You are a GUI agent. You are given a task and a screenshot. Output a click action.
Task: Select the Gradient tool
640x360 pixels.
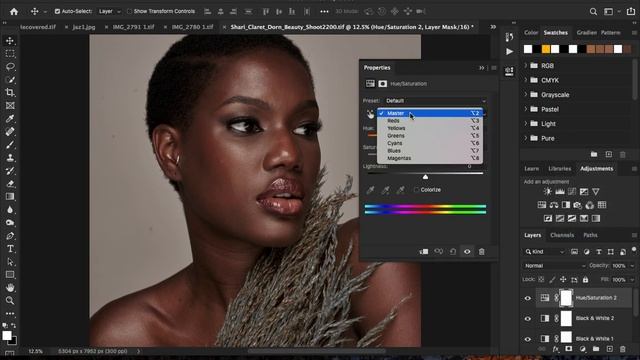point(10,197)
